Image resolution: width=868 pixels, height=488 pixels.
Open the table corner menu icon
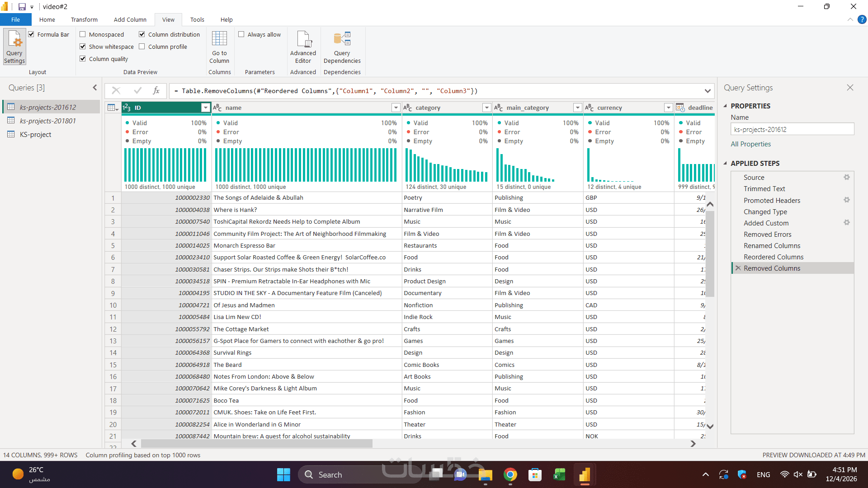(x=113, y=108)
